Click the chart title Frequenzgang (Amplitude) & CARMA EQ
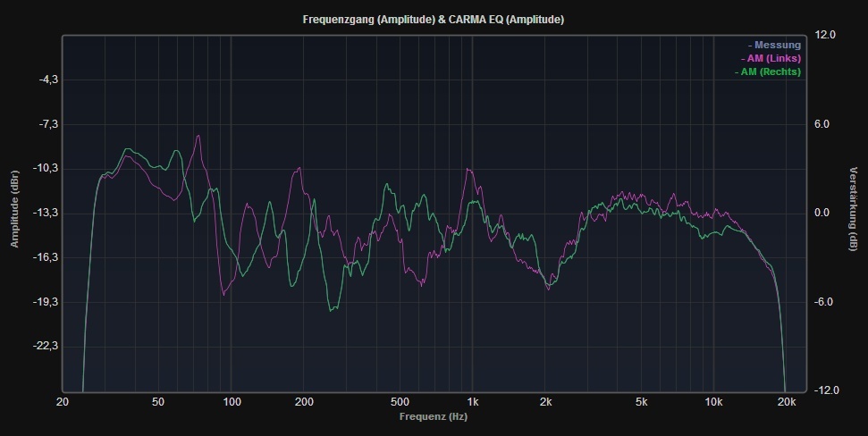This screenshot has width=868, height=436. coord(434,19)
